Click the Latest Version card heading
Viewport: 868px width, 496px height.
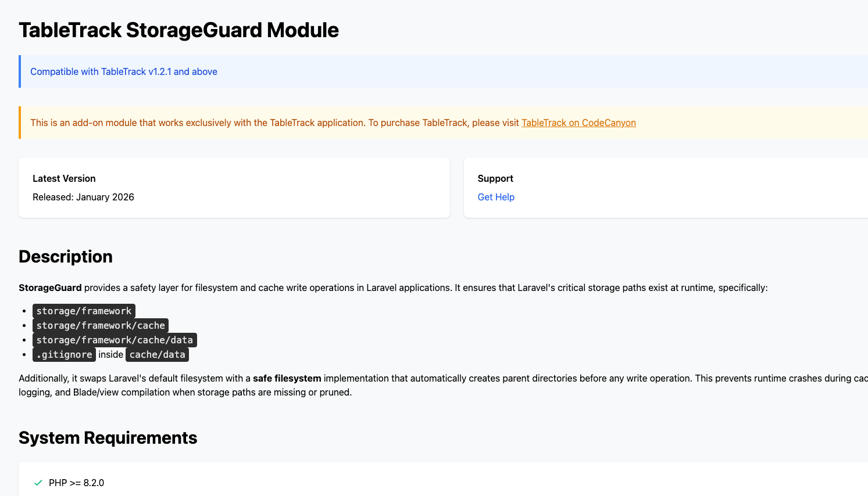point(64,178)
